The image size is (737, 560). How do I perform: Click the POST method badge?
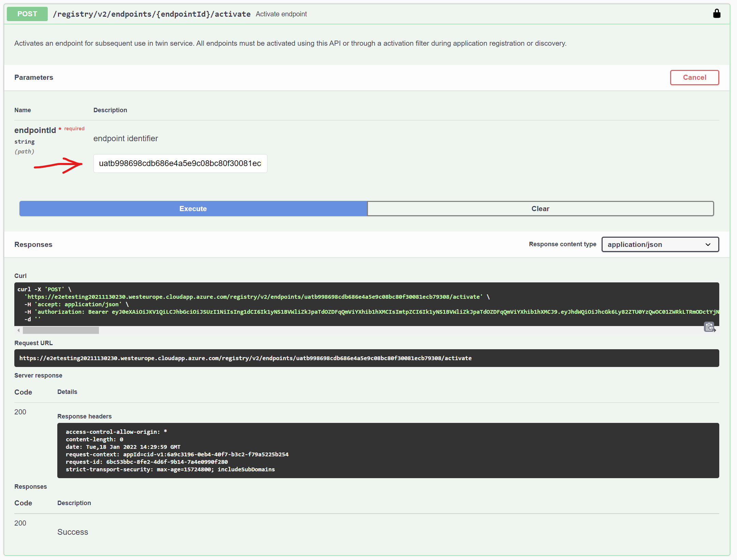(x=27, y=14)
